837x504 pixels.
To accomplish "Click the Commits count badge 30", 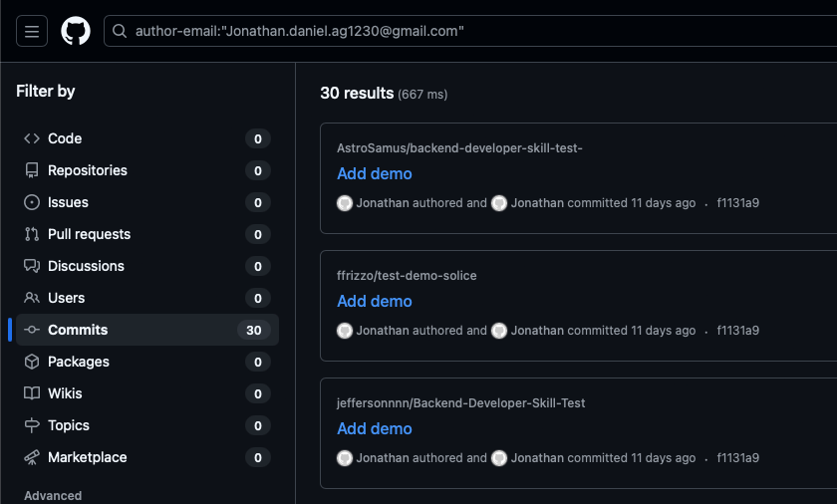I will click(x=254, y=330).
